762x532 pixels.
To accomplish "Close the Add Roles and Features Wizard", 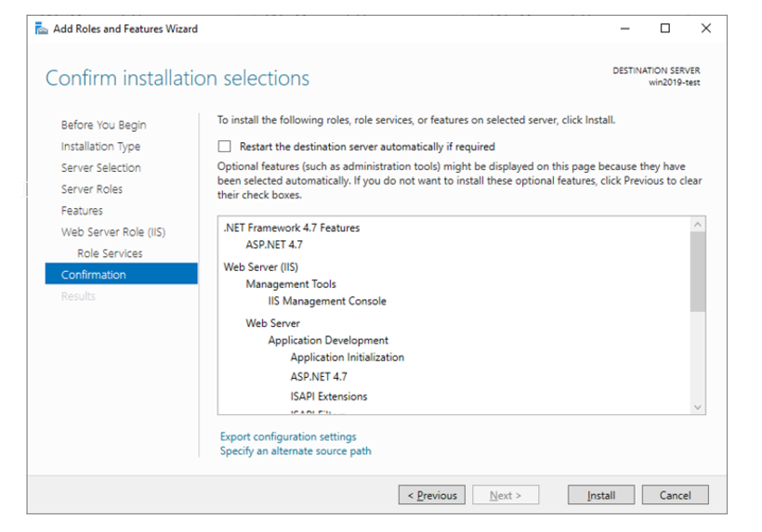I will [x=705, y=29].
